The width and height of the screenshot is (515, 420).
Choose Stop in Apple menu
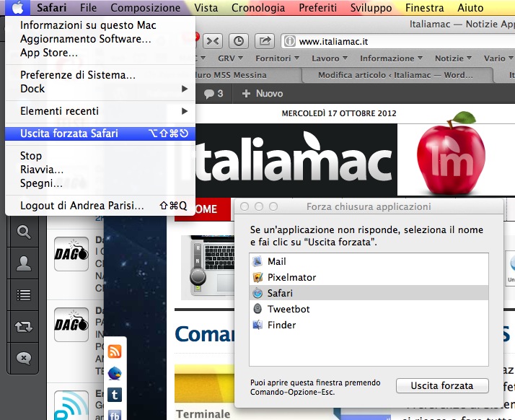pyautogui.click(x=100, y=156)
